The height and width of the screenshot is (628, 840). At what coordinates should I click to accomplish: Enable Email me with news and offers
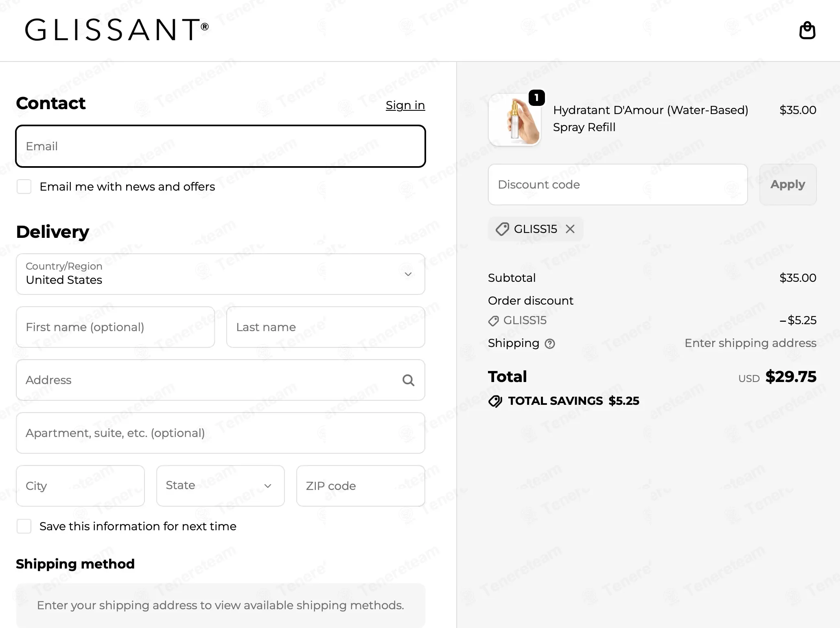click(24, 187)
